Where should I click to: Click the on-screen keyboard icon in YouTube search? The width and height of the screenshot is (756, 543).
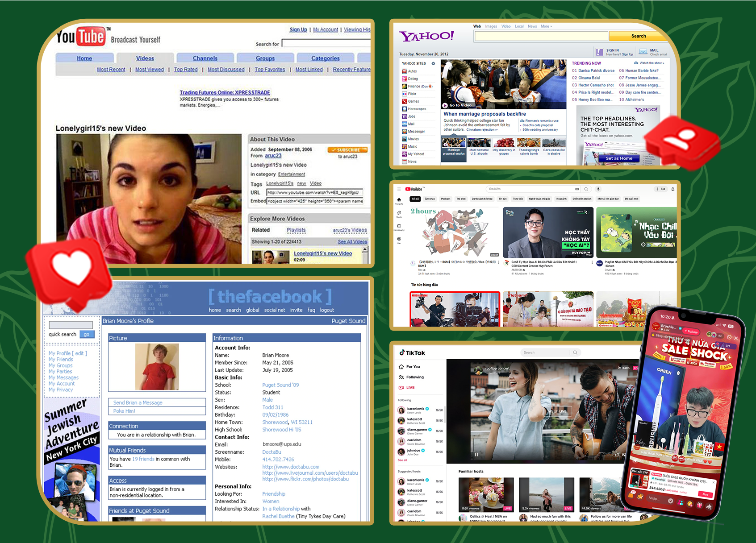tap(577, 189)
